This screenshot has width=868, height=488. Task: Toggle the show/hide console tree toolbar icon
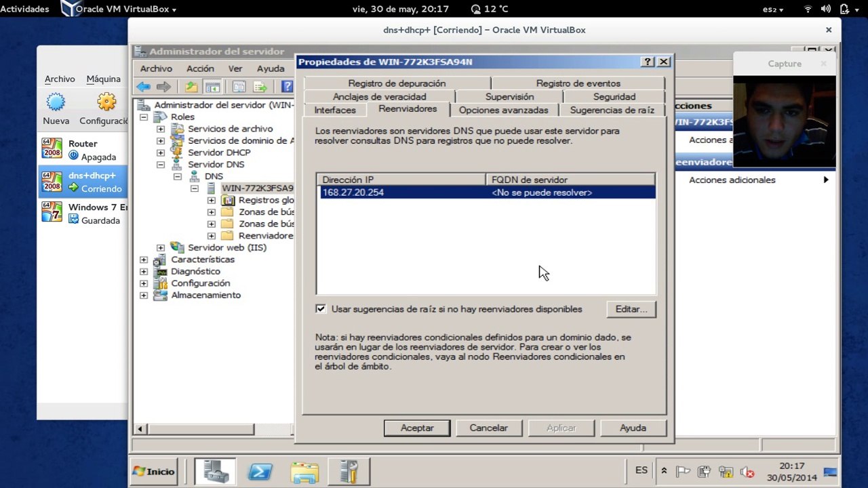[x=212, y=87]
